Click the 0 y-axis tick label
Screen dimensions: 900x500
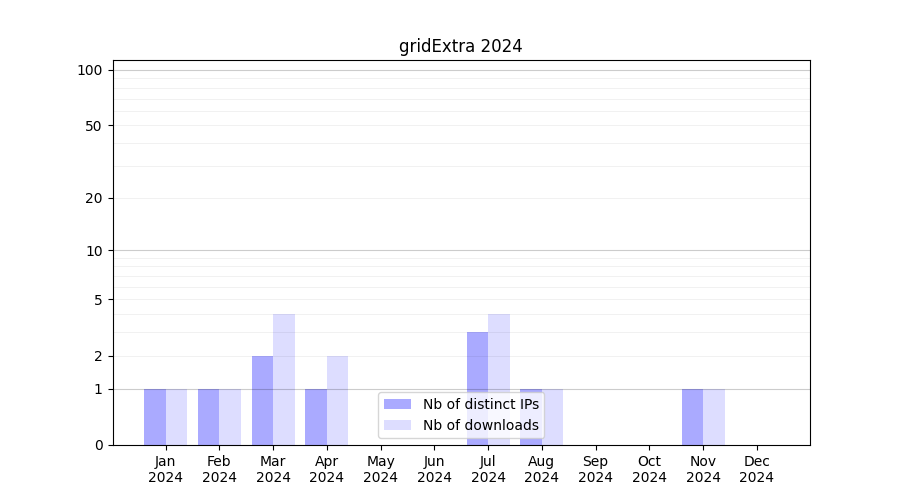(98, 445)
